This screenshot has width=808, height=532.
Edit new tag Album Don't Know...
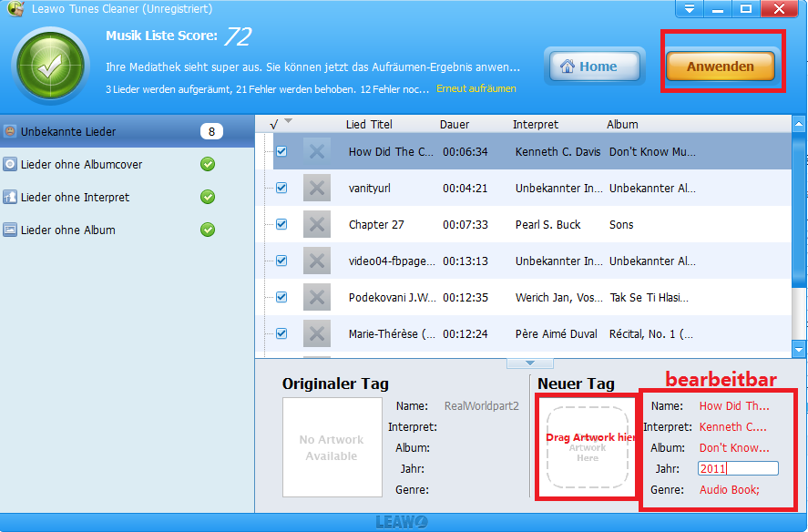(734, 448)
